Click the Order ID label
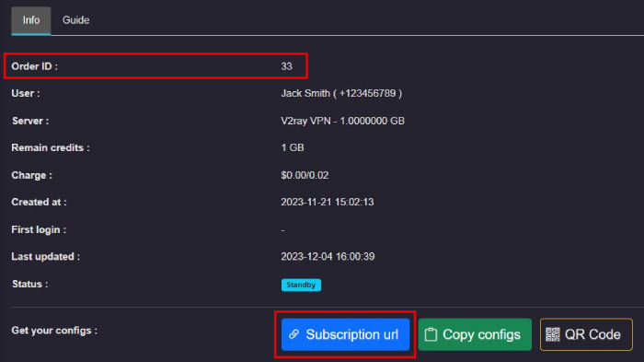The height and width of the screenshot is (362, 644). coord(35,66)
